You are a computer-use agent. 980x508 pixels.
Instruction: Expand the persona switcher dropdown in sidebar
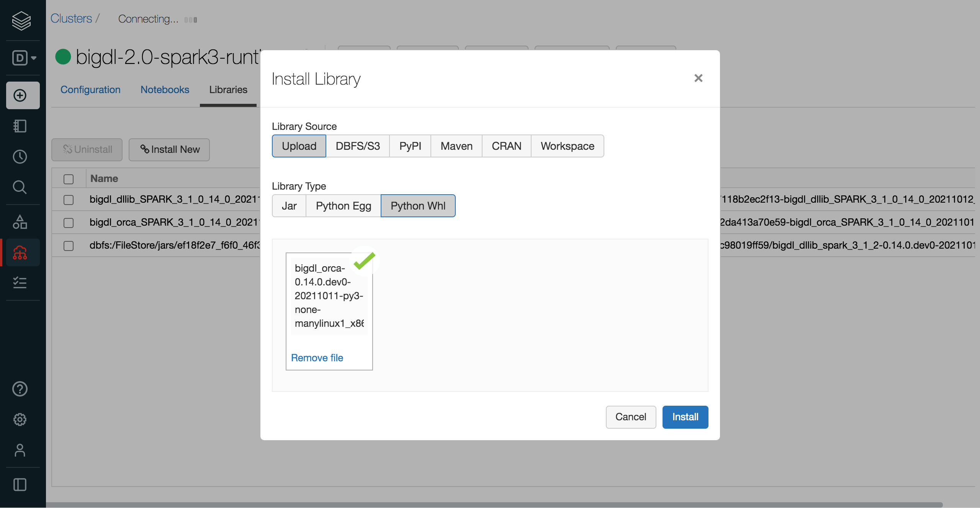point(24,58)
